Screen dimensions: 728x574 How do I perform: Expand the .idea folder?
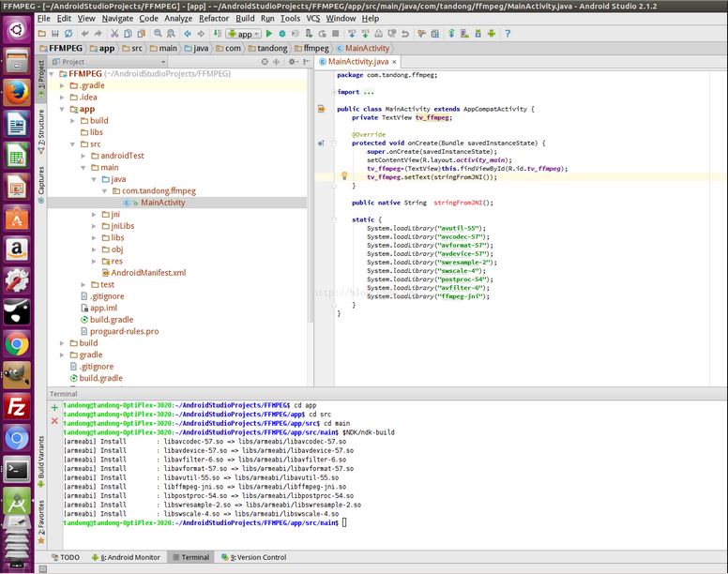pyautogui.click(x=62, y=97)
